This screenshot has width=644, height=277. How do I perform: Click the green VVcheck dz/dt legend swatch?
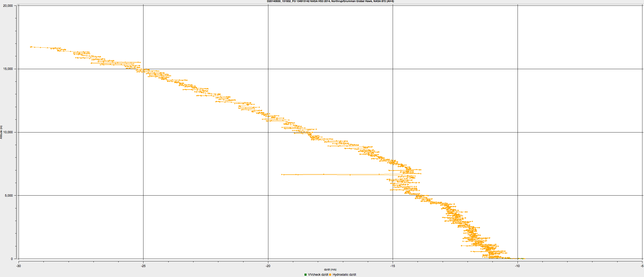click(306, 275)
